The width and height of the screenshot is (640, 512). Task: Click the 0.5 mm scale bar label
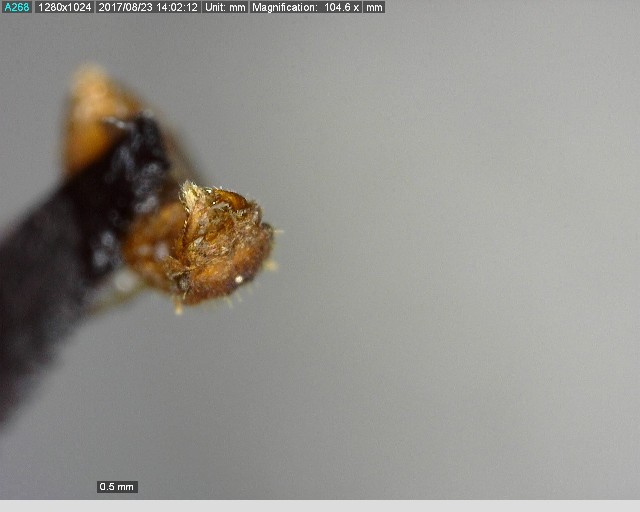(x=117, y=487)
